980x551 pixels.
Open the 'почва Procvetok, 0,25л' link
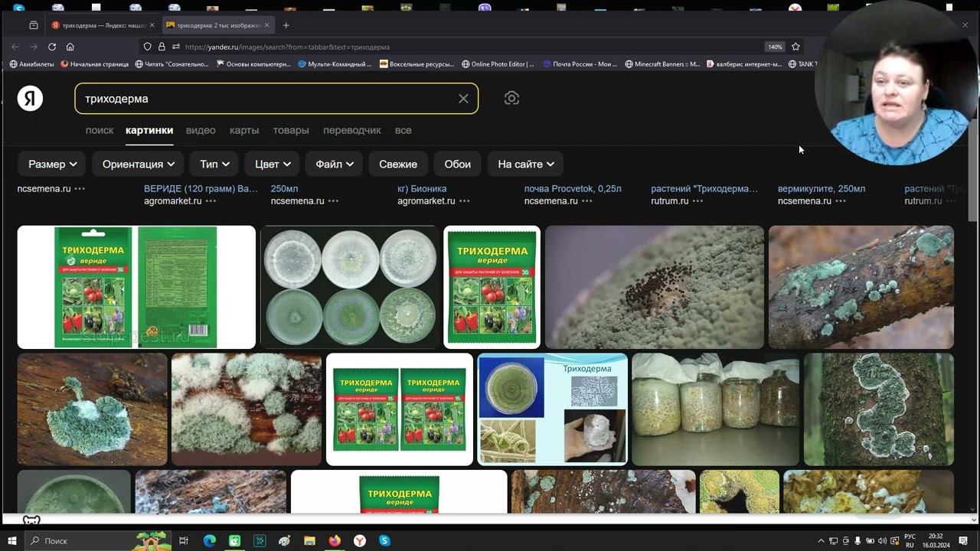[x=573, y=188]
